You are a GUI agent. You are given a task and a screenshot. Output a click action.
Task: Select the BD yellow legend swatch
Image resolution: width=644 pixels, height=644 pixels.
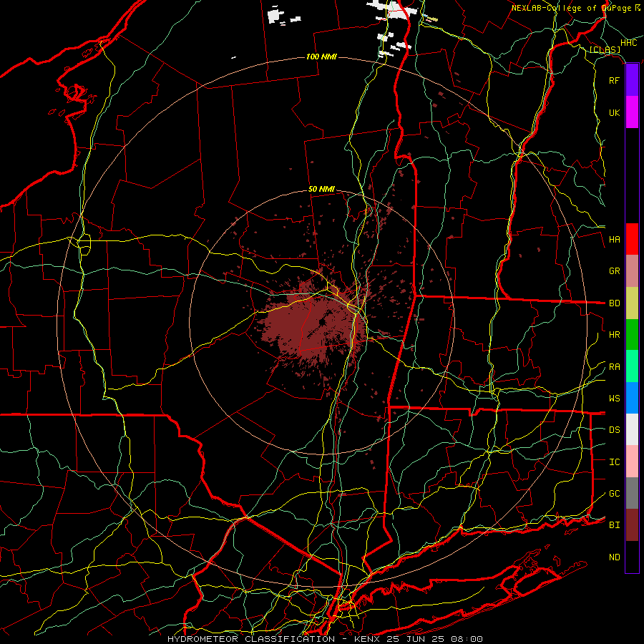pos(632,303)
